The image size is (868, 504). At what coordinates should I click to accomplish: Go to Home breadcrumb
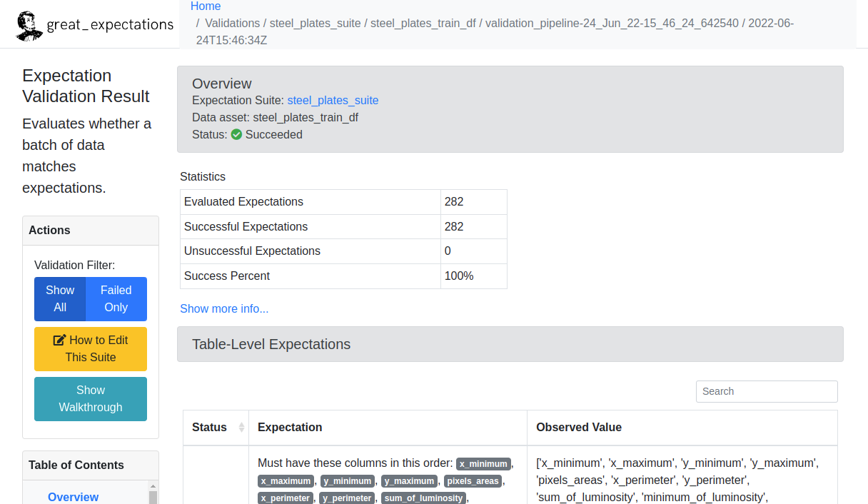tap(206, 6)
